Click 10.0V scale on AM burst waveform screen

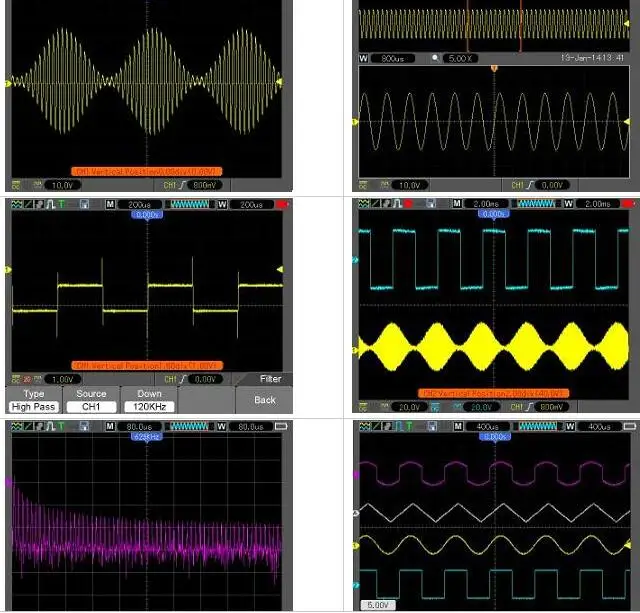62,185
